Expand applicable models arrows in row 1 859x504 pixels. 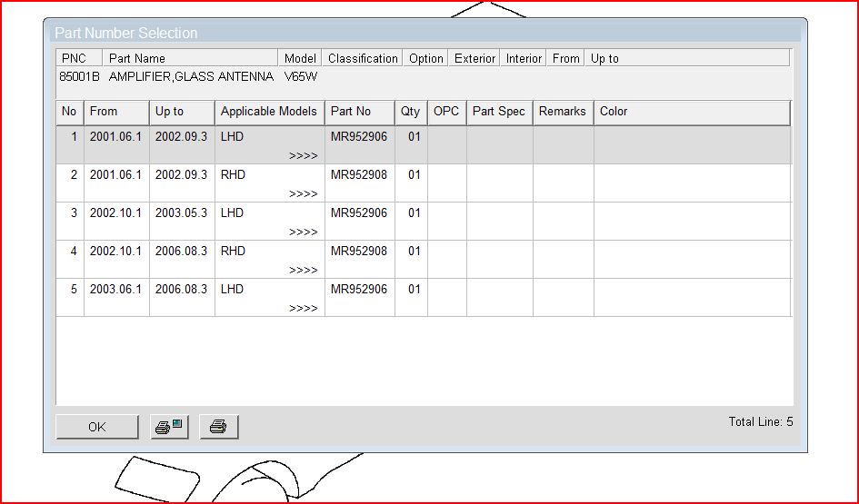[303, 156]
